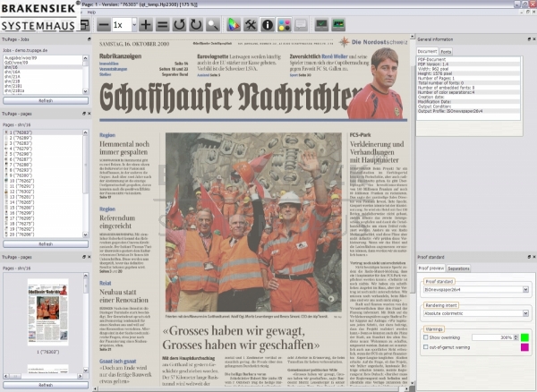Float the General information panel
Viewport: 537px width, 392px height.
[529, 39]
